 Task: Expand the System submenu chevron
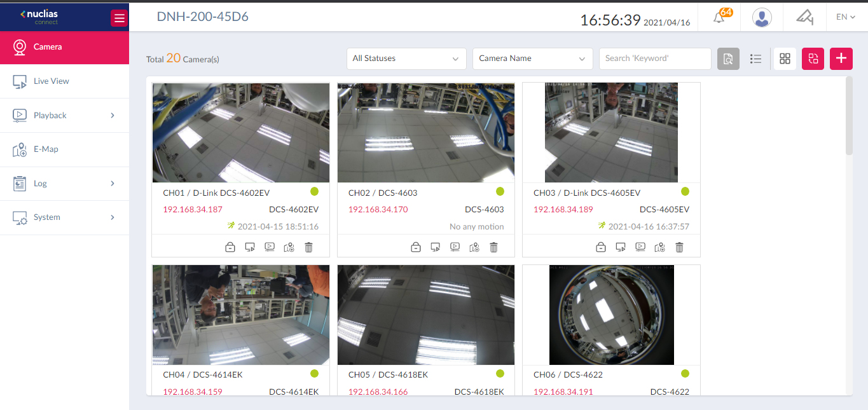[113, 217]
